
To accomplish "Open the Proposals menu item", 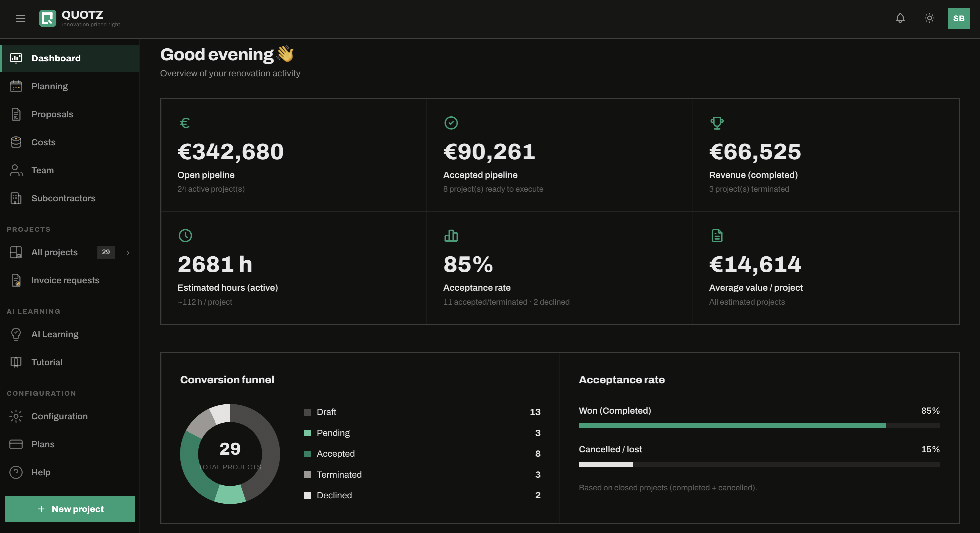I will 70,114.
